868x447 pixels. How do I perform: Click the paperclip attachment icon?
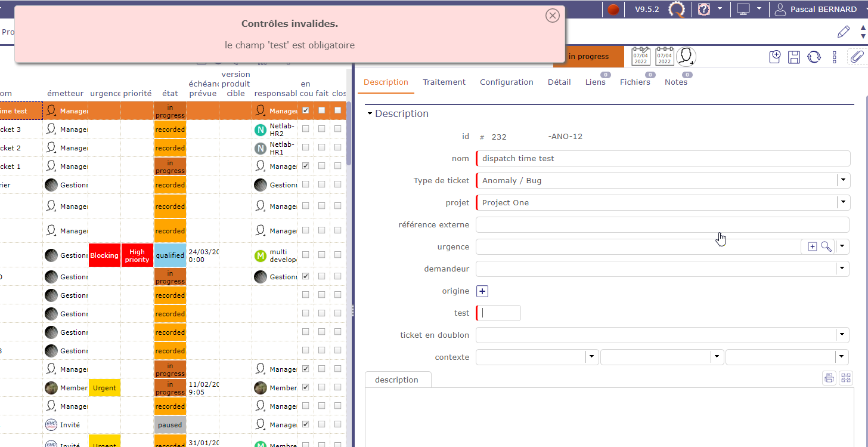(857, 57)
